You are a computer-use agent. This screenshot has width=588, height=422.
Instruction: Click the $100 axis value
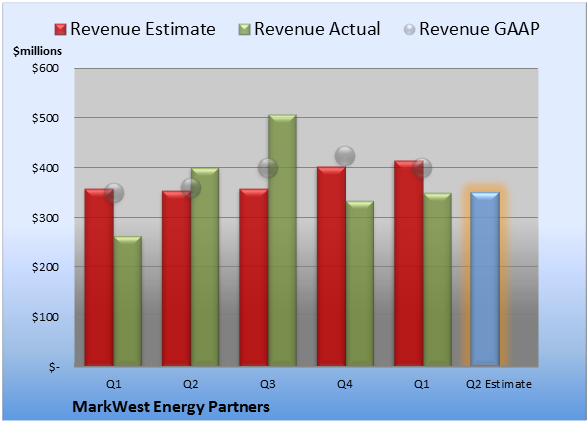pyautogui.click(x=45, y=317)
